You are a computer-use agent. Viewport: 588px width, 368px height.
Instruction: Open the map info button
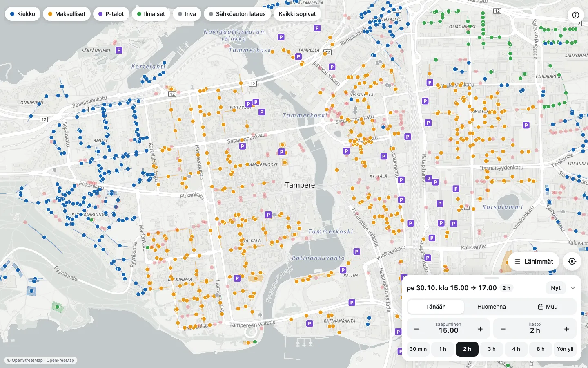[x=576, y=15]
